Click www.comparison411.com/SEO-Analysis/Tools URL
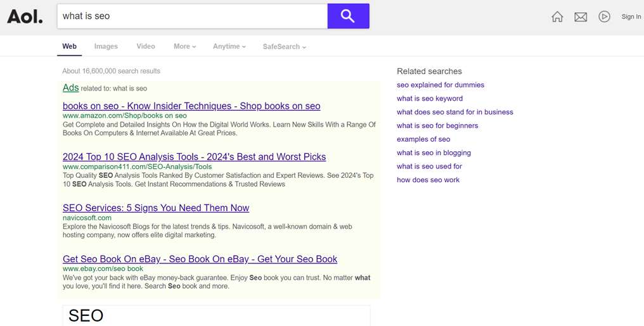Image resolution: width=644 pixels, height=326 pixels. click(x=137, y=167)
